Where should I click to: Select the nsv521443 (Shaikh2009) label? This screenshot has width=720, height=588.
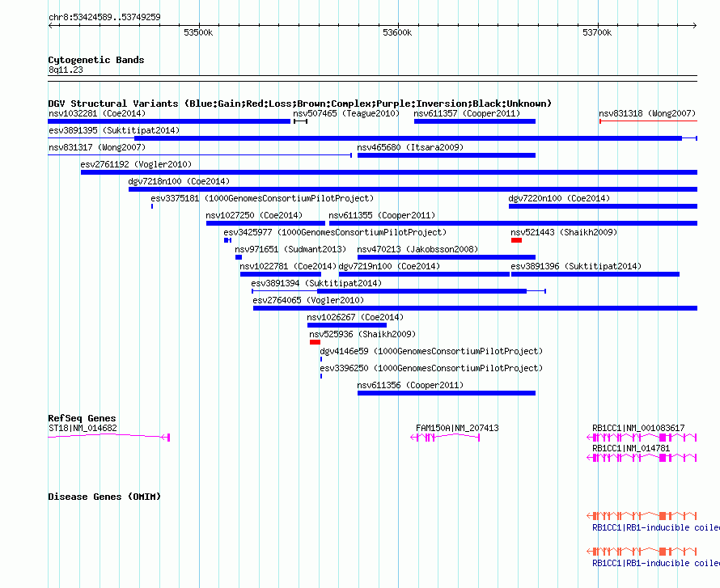(564, 232)
